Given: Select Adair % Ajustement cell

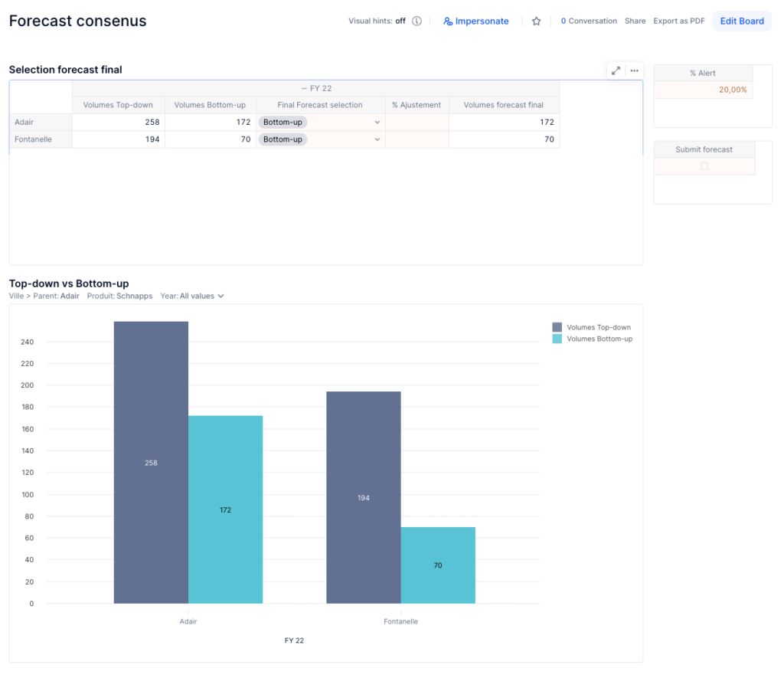Looking at the screenshot, I should pyautogui.click(x=416, y=122).
